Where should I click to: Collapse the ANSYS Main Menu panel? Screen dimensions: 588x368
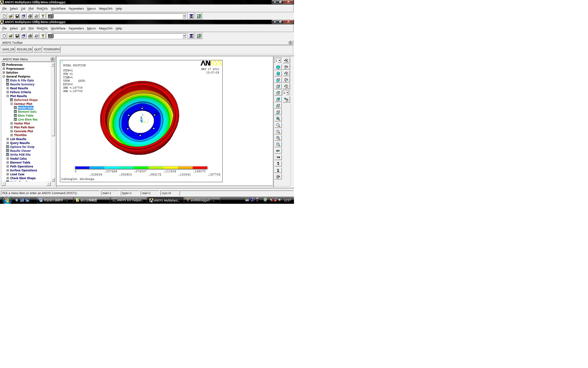tap(52, 59)
